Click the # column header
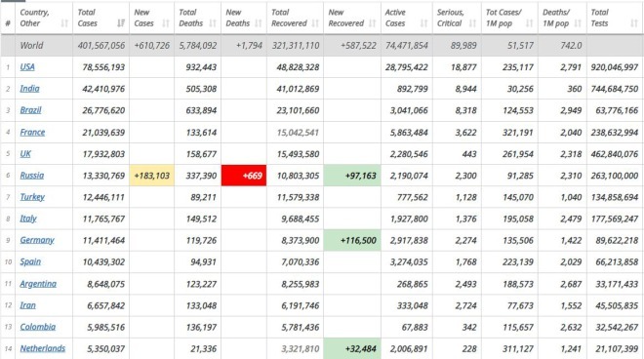Screen dimensions: 644x359 [8, 23]
